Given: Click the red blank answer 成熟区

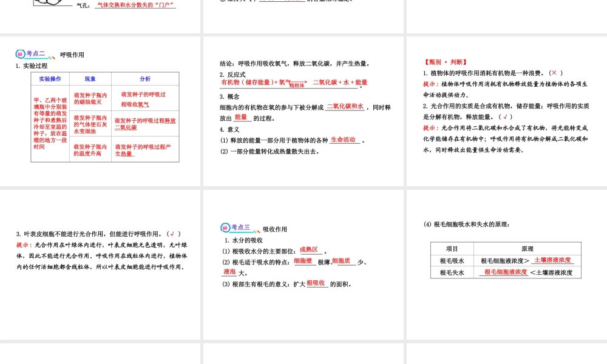Looking at the screenshot, I should [309, 250].
